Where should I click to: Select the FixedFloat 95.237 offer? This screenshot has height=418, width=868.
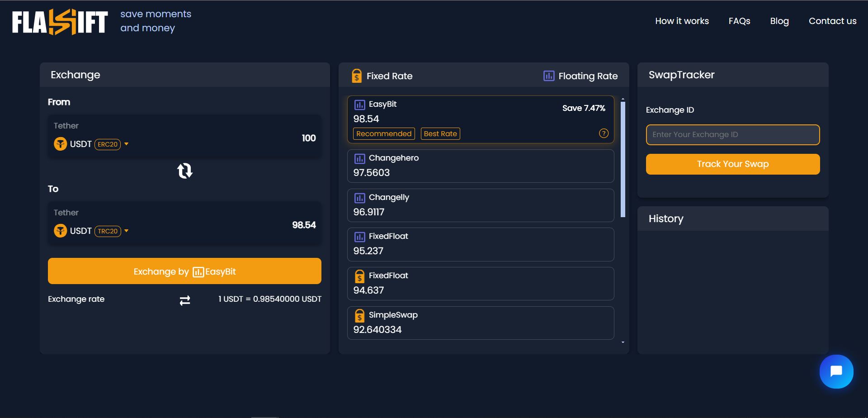(481, 244)
